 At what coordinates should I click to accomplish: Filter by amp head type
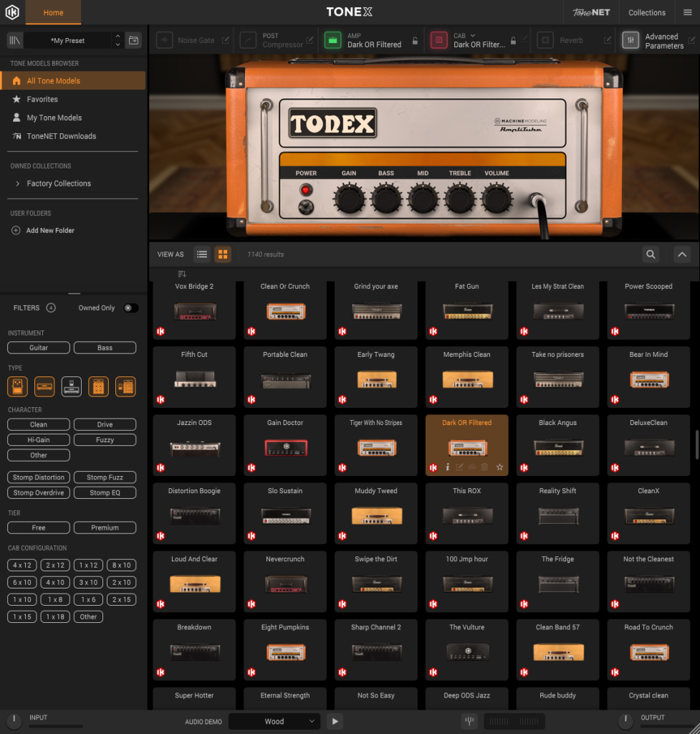click(44, 386)
